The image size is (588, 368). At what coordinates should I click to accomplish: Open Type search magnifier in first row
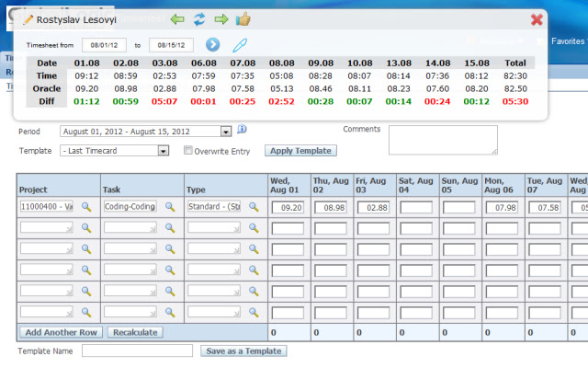(x=254, y=208)
